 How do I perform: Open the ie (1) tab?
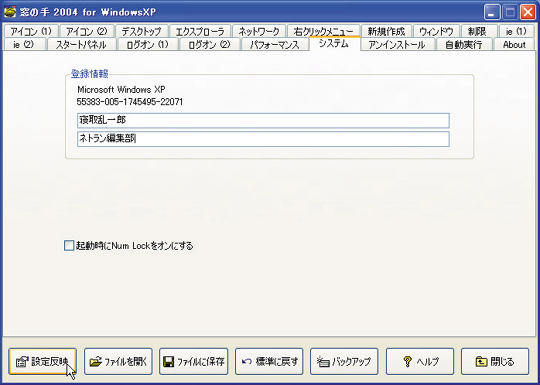coord(516,31)
